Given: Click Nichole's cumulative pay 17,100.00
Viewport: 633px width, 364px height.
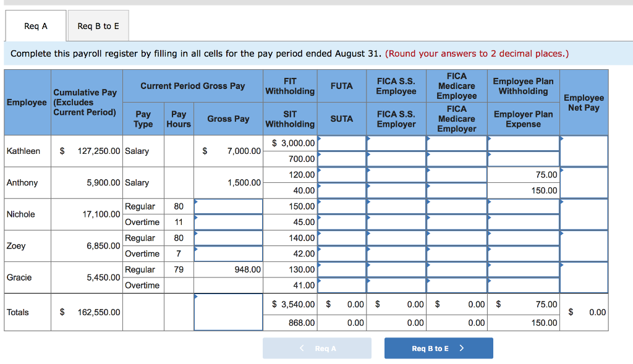Looking at the screenshot, I should pos(101,214).
